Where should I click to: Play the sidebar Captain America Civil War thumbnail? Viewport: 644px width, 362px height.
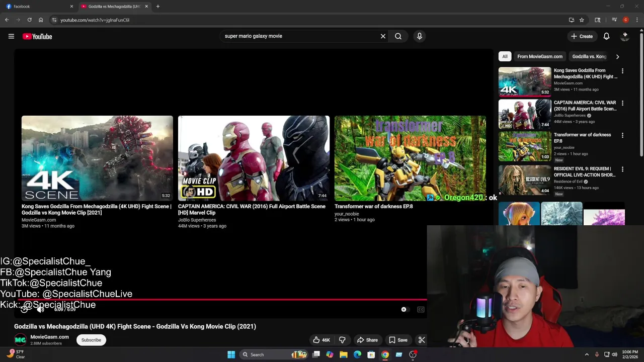tap(525, 114)
